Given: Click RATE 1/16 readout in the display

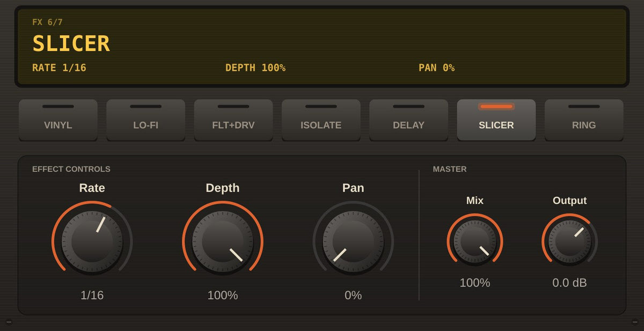Looking at the screenshot, I should tap(59, 68).
